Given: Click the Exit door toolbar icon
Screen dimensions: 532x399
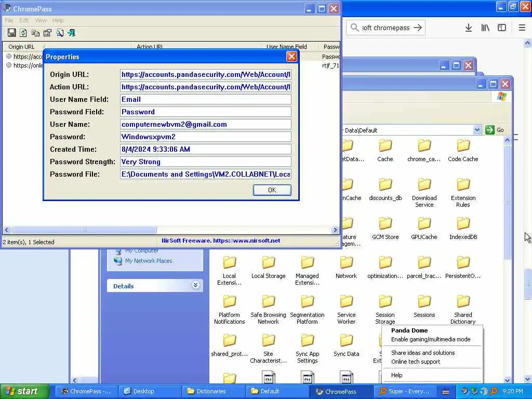Looking at the screenshot, I should (72, 33).
